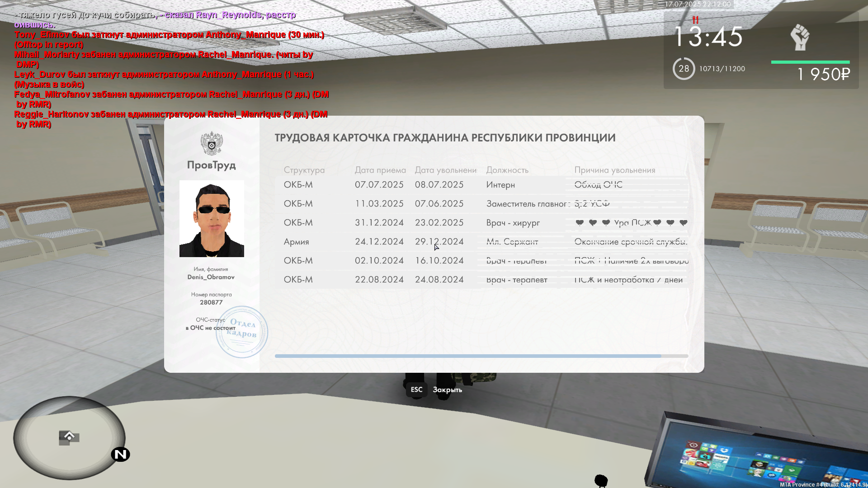
Task: Click the level 28 circle indicator
Action: tap(684, 69)
